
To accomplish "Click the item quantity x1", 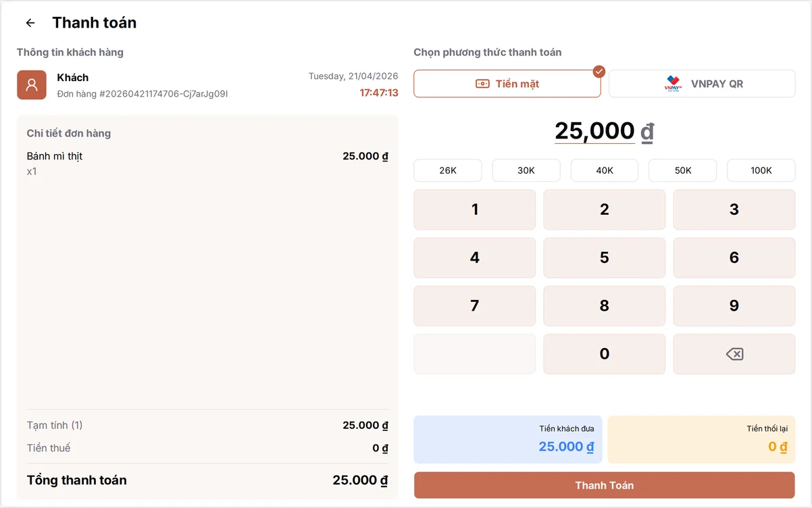I will pyautogui.click(x=32, y=172).
